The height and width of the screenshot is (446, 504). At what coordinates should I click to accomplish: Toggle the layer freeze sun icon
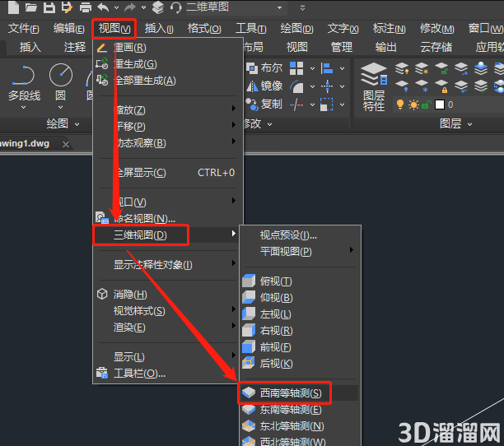click(413, 105)
